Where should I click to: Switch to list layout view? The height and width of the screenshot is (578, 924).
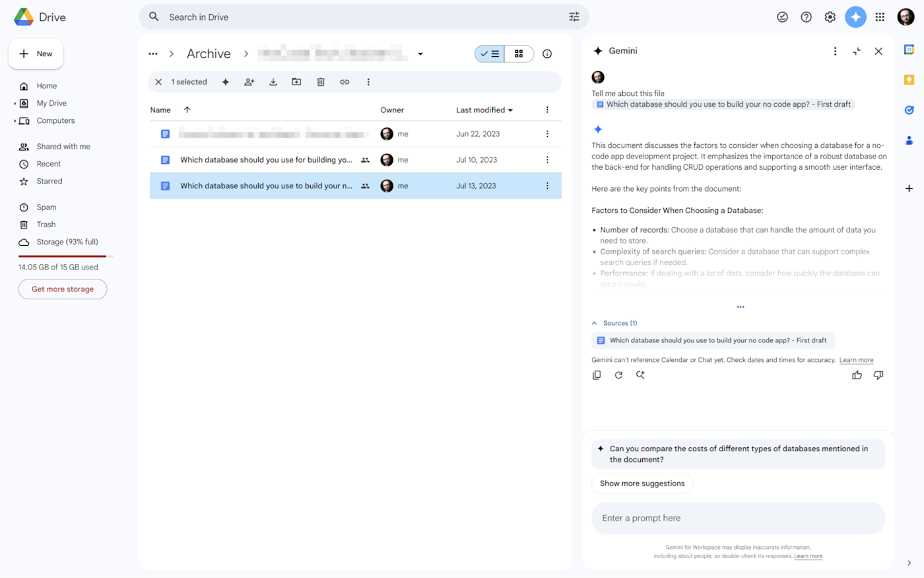click(x=490, y=54)
